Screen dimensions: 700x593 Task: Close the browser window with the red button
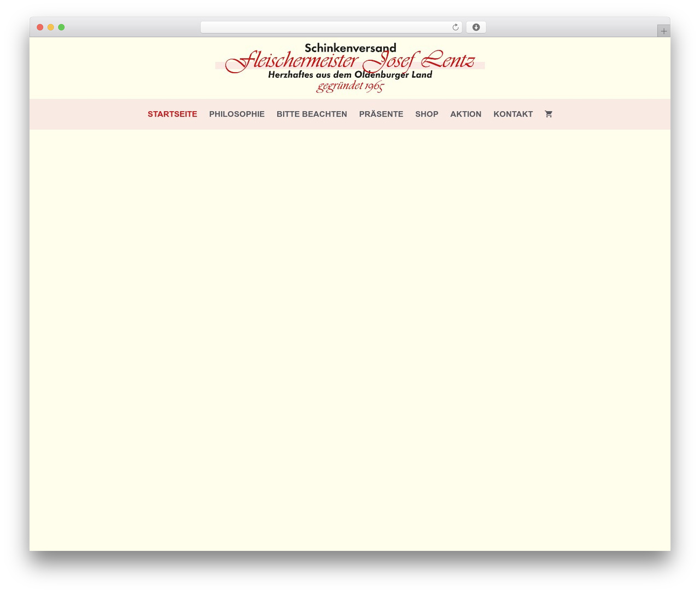40,27
